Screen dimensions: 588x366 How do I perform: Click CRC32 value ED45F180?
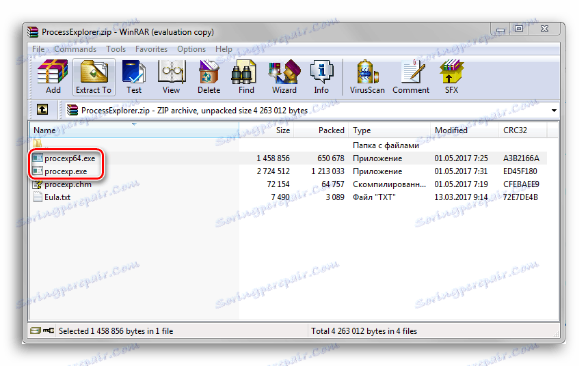click(x=520, y=171)
